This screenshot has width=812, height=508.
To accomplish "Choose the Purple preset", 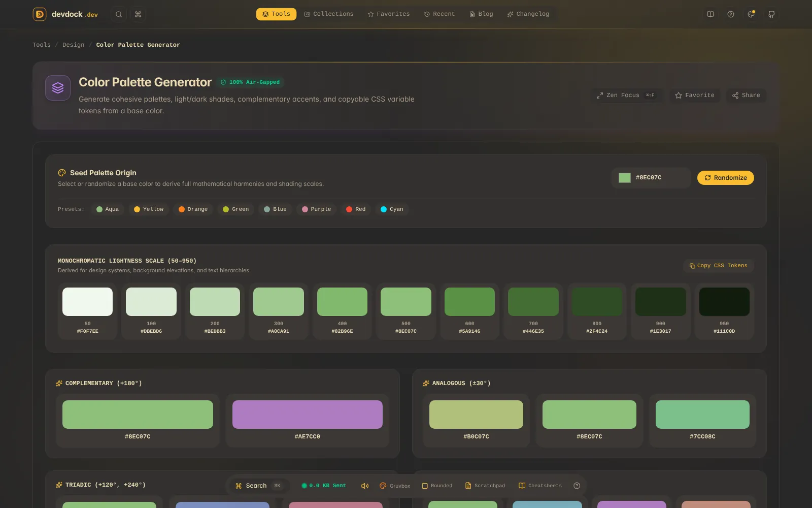I will (x=317, y=209).
